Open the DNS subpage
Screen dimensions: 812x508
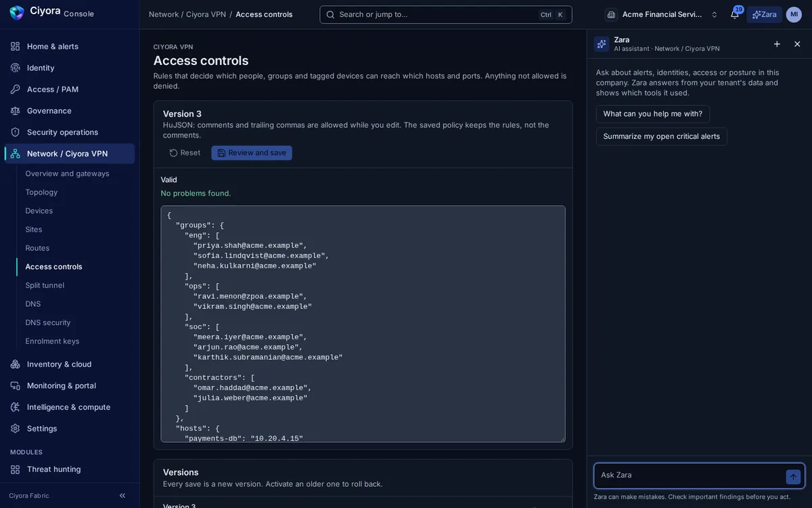(75, 304)
